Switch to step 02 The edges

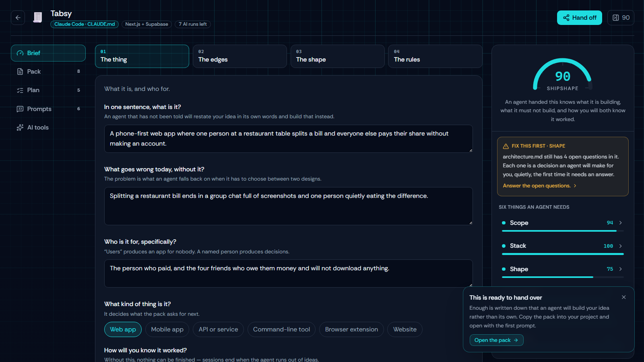(x=240, y=56)
